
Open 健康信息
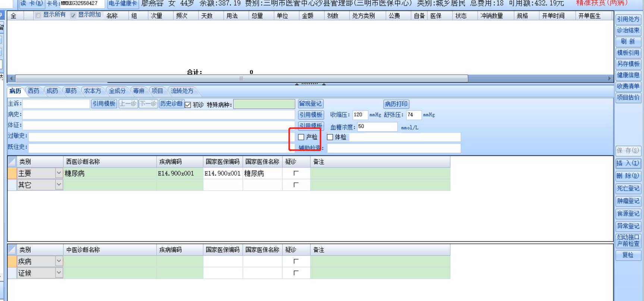[628, 75]
